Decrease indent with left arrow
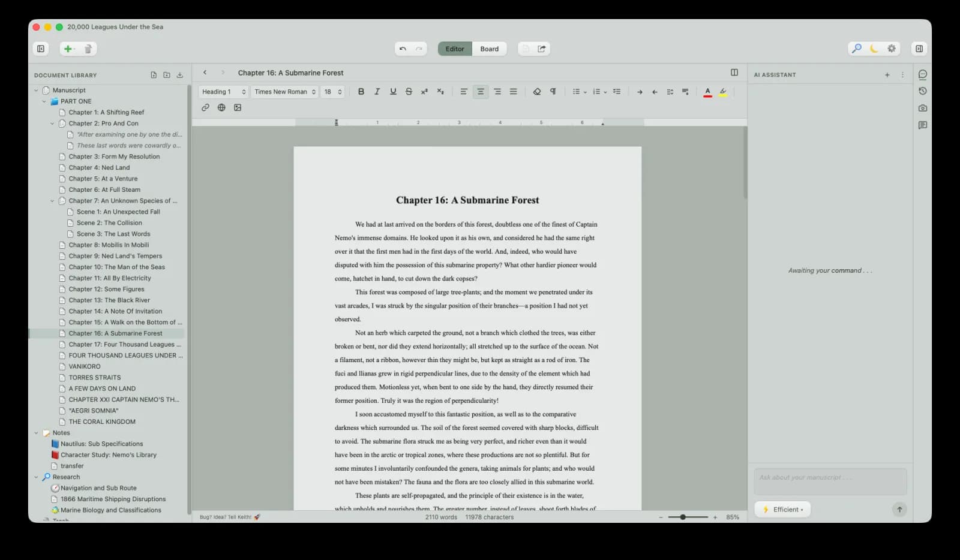 [x=655, y=92]
